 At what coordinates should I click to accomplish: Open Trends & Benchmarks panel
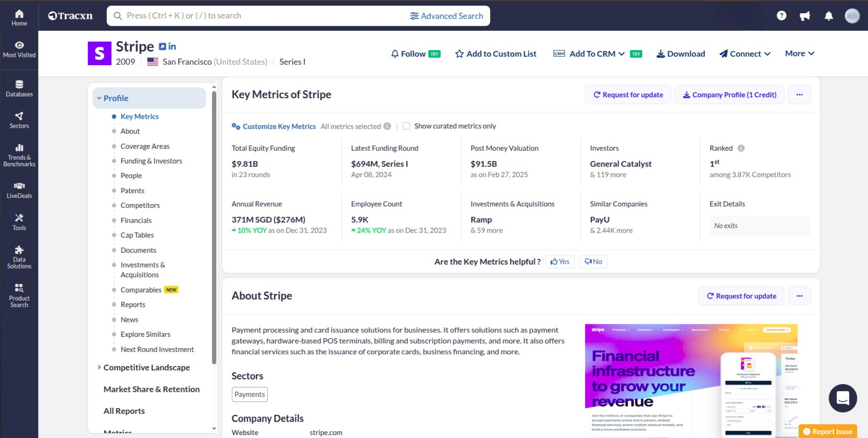pyautogui.click(x=19, y=154)
